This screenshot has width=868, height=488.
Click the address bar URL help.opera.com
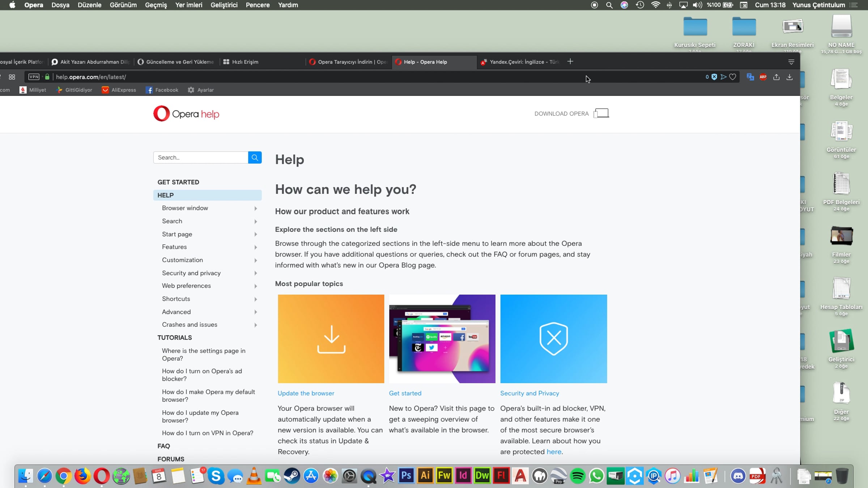tap(91, 77)
